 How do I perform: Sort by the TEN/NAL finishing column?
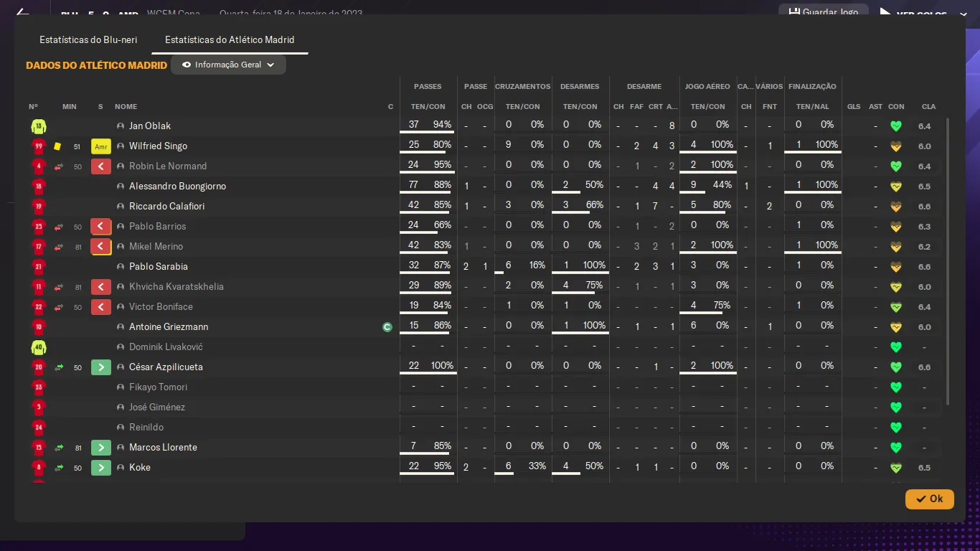point(812,107)
